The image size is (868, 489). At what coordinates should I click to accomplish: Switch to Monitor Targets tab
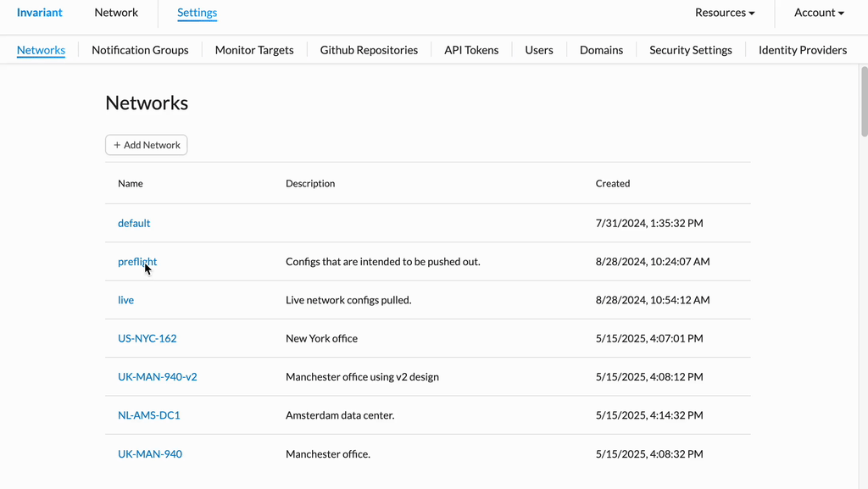tap(254, 50)
